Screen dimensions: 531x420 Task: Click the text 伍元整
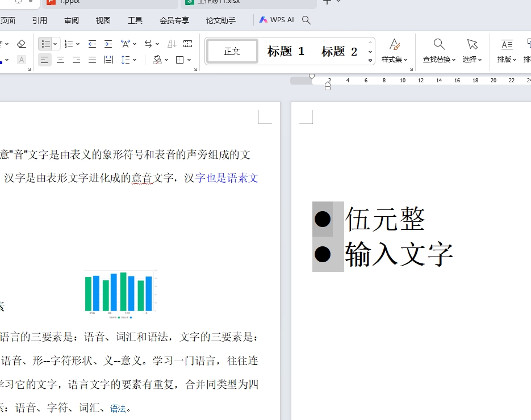pyautogui.click(x=384, y=219)
